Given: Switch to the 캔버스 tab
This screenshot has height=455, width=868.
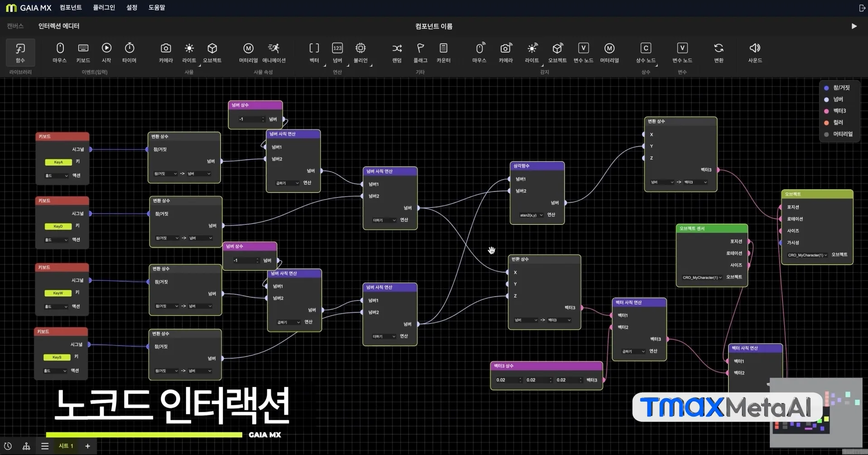Looking at the screenshot, I should point(15,26).
